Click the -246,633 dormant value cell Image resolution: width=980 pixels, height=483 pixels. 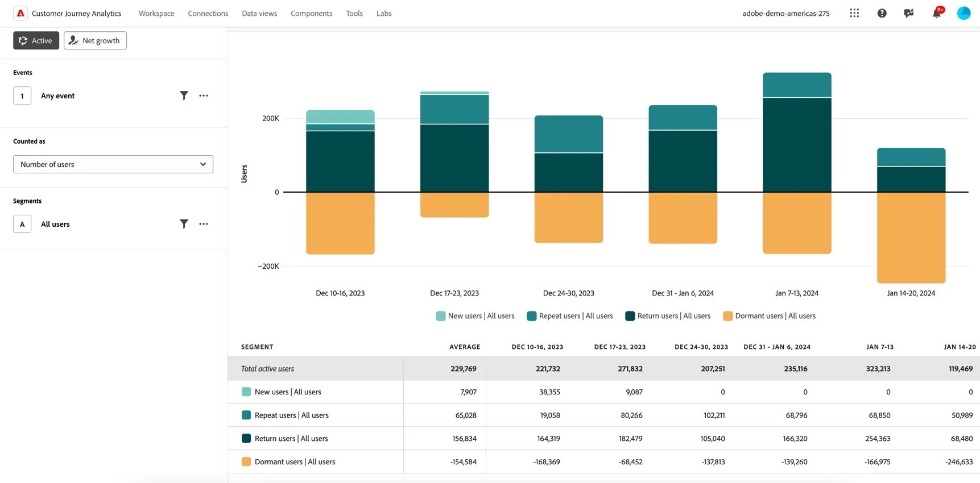[959, 462]
